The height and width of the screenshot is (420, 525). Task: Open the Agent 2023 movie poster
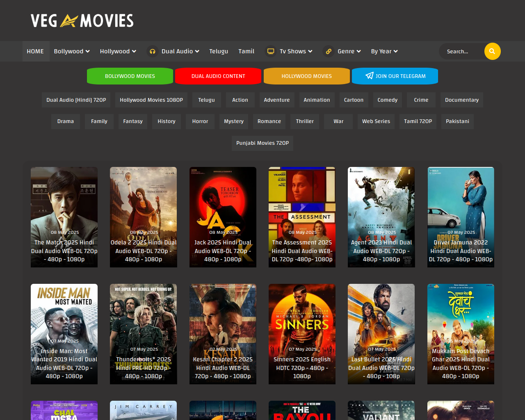tap(381, 217)
